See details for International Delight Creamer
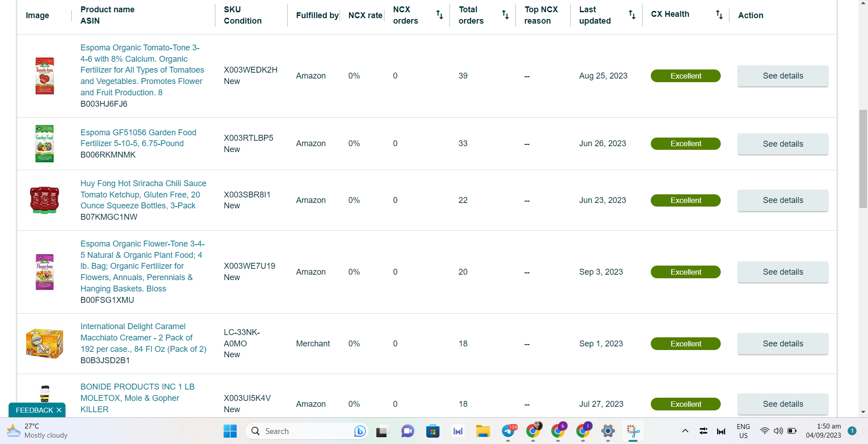This screenshot has height=444, width=868. [x=783, y=344]
